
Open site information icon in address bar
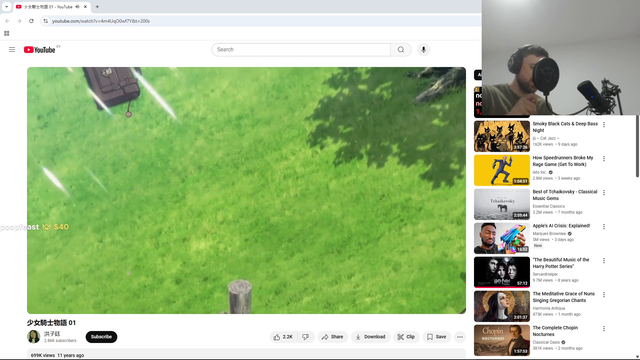pos(46,21)
